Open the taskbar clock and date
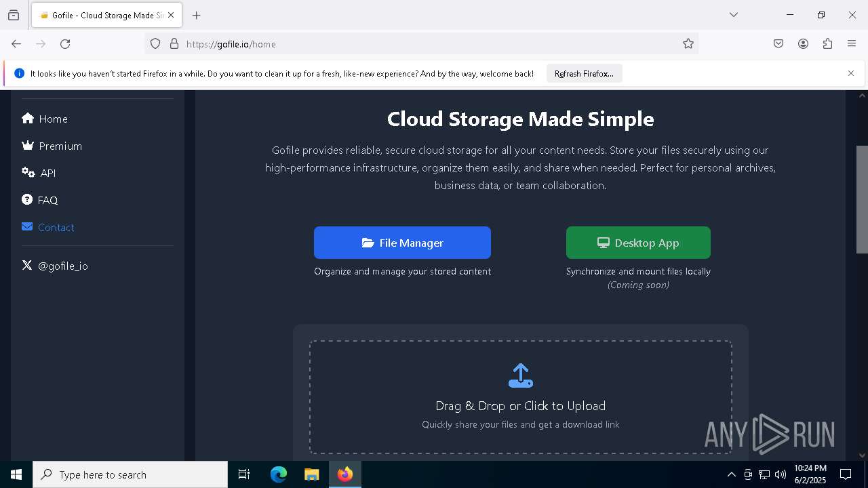This screenshot has width=868, height=488. (x=810, y=474)
